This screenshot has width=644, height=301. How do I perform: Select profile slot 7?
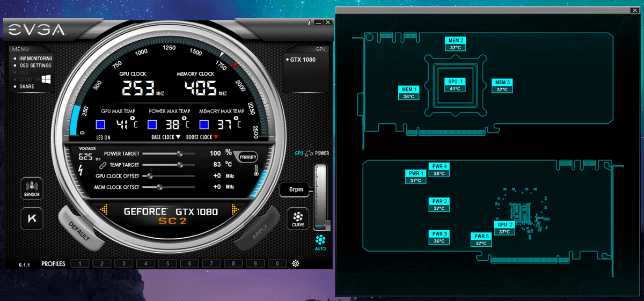(x=211, y=263)
